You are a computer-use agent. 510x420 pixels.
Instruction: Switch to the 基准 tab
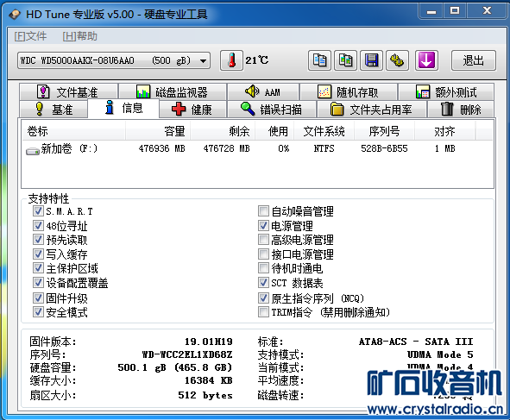(x=54, y=110)
